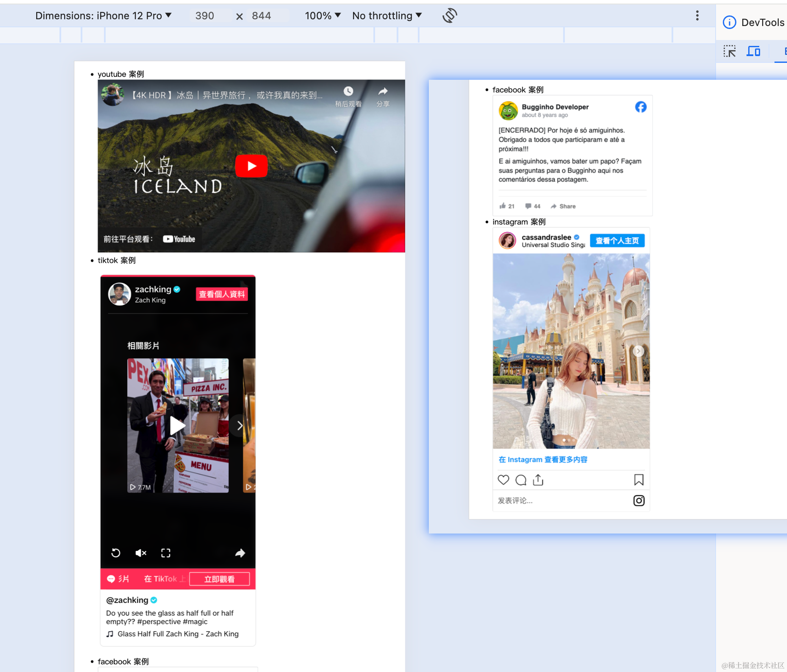Click the watch later clock icon
Screen dimensions: 787x672
pos(348,92)
